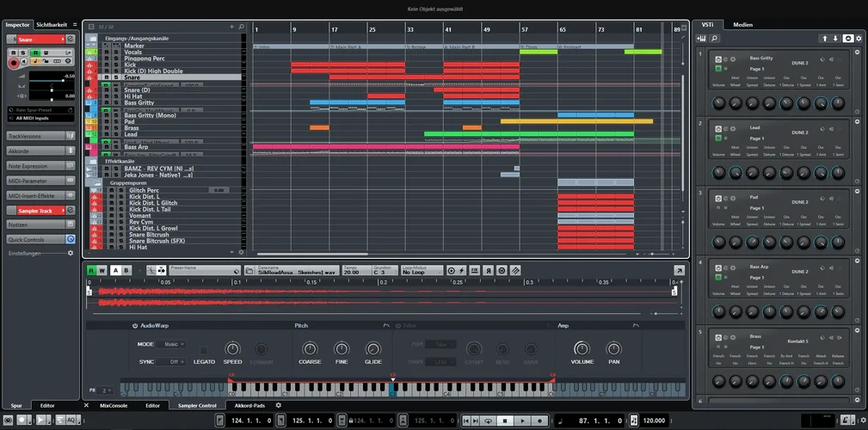Toggle AudioWarp power button in sampler
This screenshot has width=868, height=430.
[134, 326]
